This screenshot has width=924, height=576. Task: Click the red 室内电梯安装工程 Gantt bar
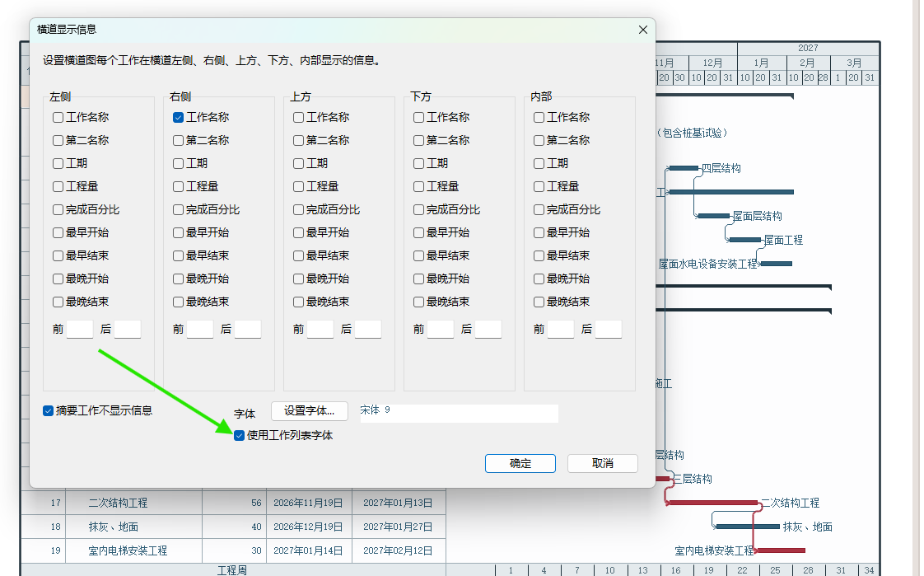pos(780,550)
